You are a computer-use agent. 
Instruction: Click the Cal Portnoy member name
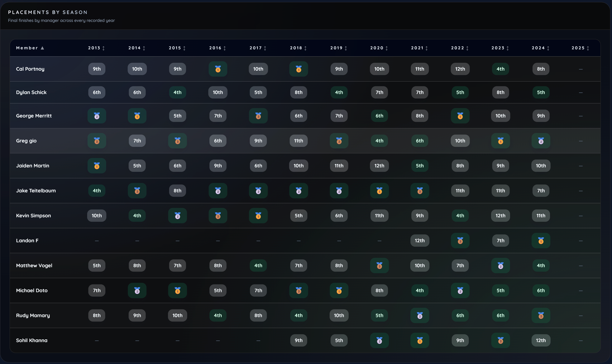(30, 69)
